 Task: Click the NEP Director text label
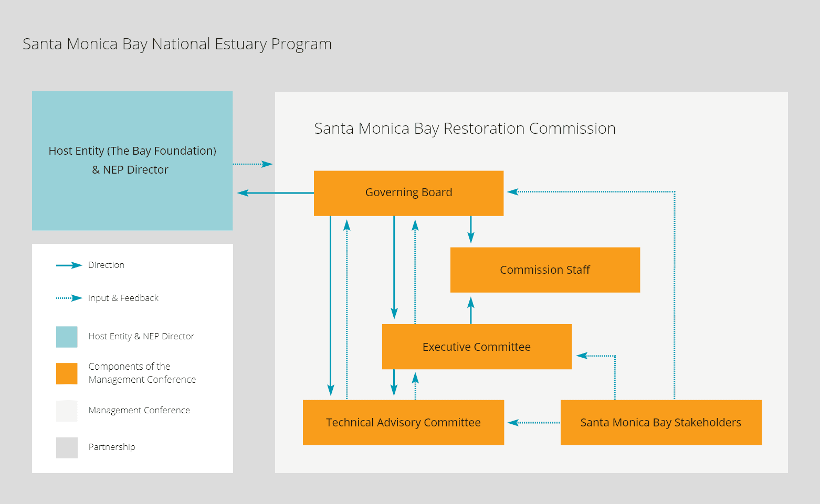click(x=130, y=169)
